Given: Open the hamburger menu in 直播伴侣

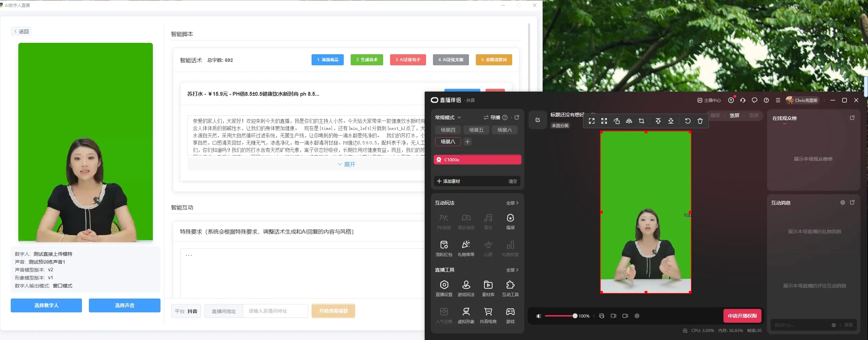Looking at the screenshot, I should pos(778,100).
